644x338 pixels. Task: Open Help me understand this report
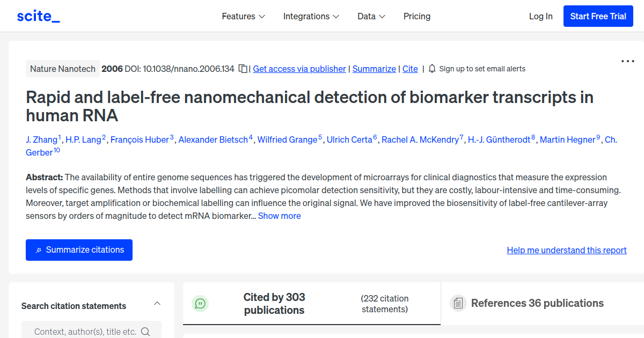pos(566,250)
